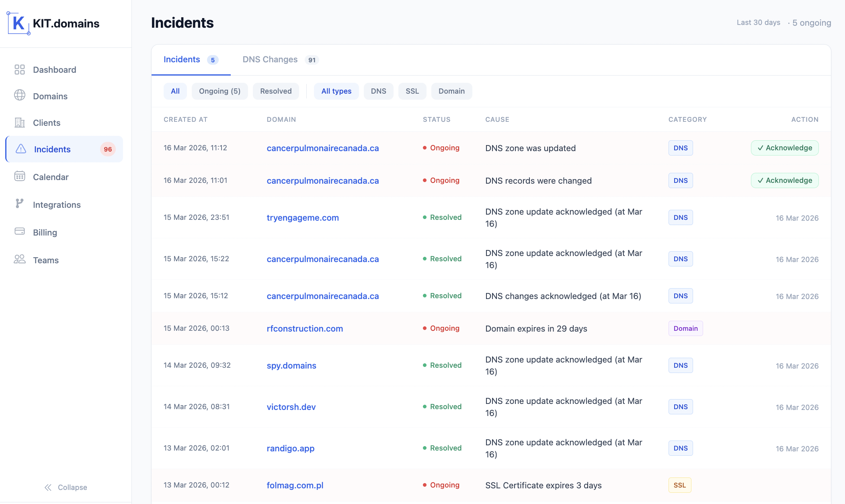
Task: Click the Created At column header
Action: coord(185,119)
